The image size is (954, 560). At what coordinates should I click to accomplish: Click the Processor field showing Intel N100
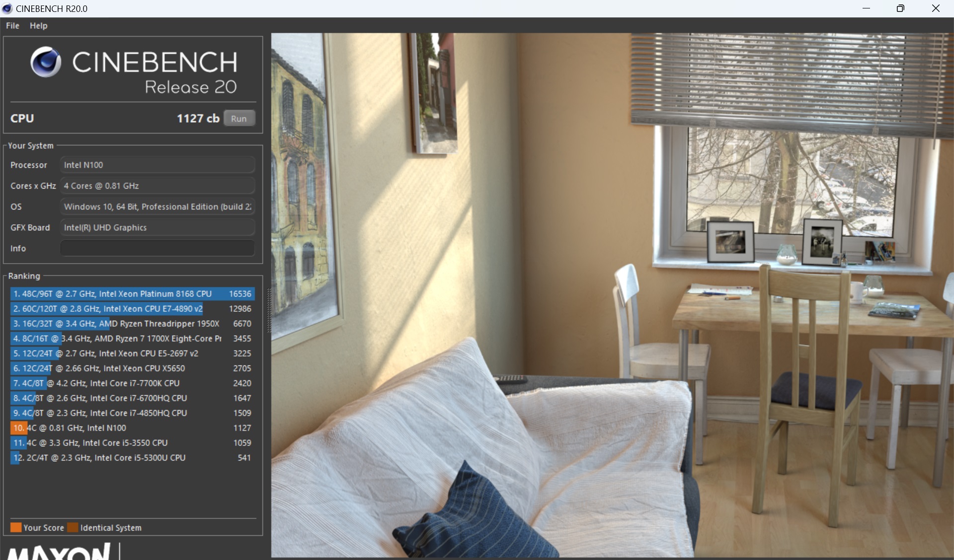tap(157, 165)
